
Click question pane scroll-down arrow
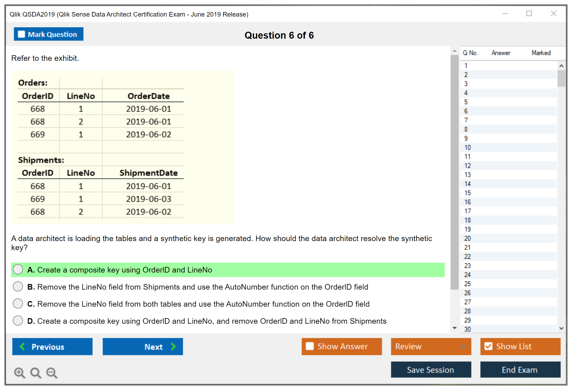455,328
